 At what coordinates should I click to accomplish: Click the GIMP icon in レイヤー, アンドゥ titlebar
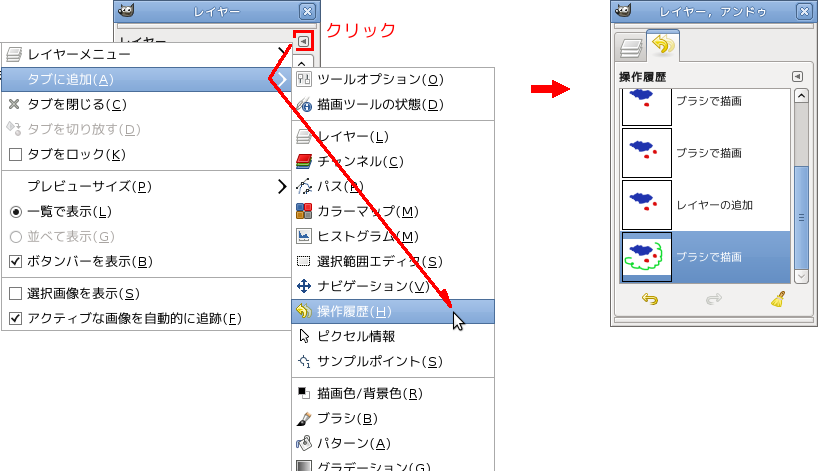623,10
